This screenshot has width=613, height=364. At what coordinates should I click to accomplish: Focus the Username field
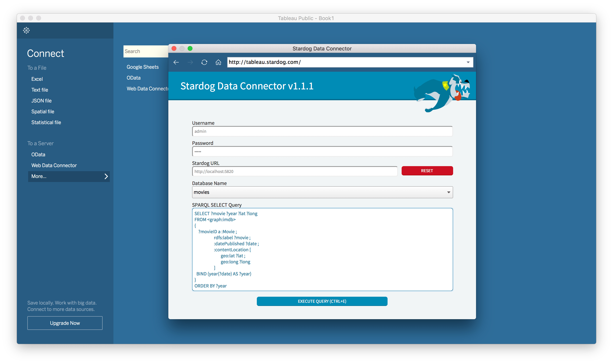tap(322, 131)
